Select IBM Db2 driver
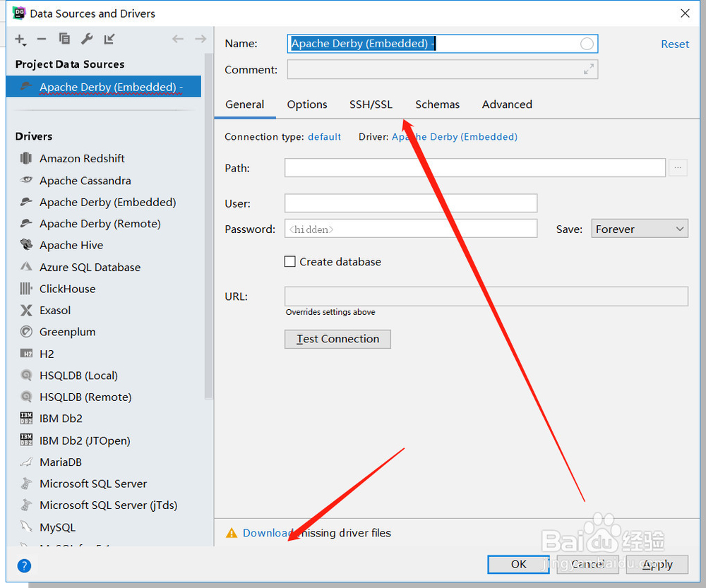The height and width of the screenshot is (588, 706). [60, 419]
